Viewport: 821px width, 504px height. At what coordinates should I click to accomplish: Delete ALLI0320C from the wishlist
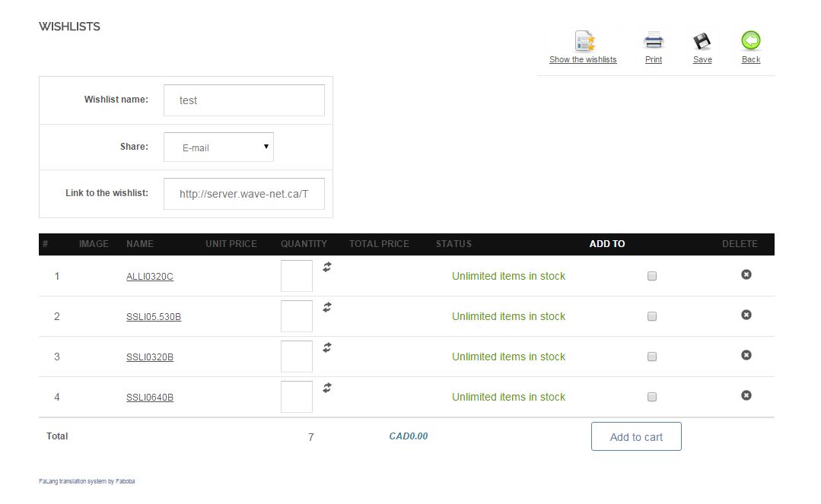tap(746, 274)
